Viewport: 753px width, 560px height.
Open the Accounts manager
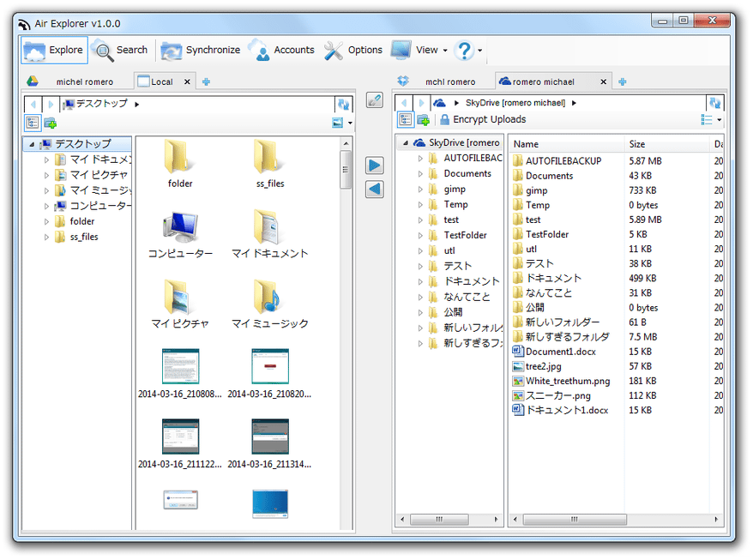click(x=282, y=50)
